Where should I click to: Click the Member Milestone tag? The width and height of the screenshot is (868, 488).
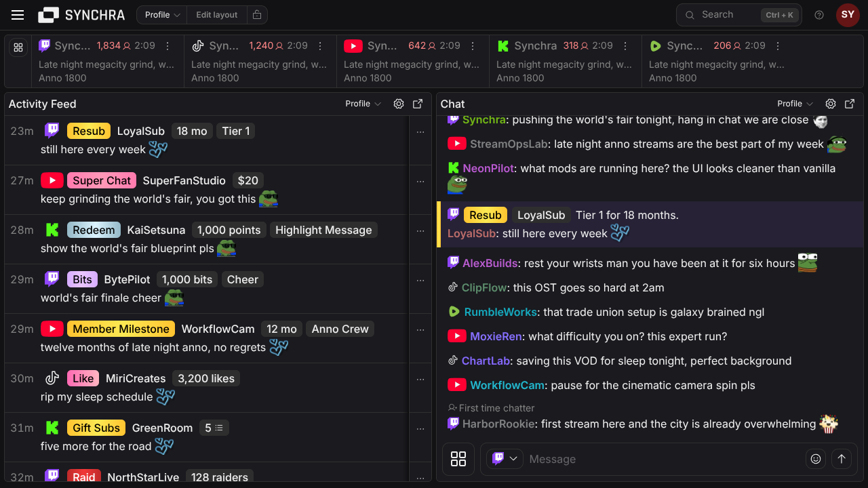click(x=121, y=329)
